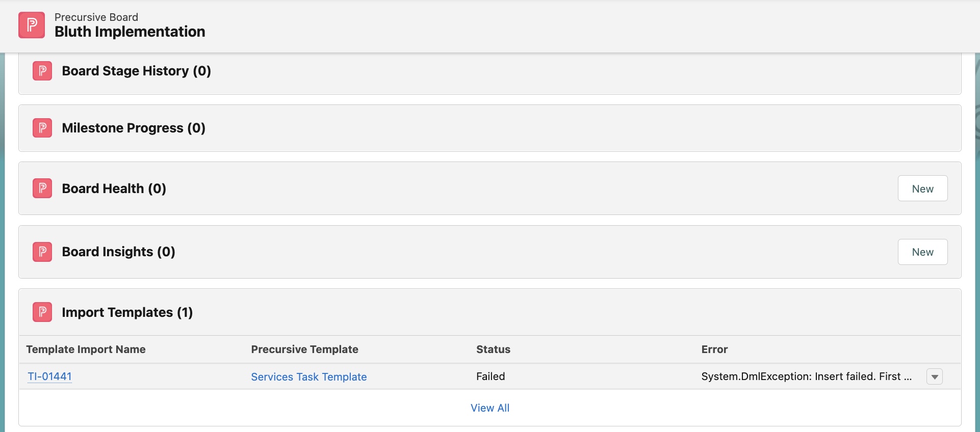980x432 pixels.
Task: Click View All under Import Templates
Action: [489, 408]
